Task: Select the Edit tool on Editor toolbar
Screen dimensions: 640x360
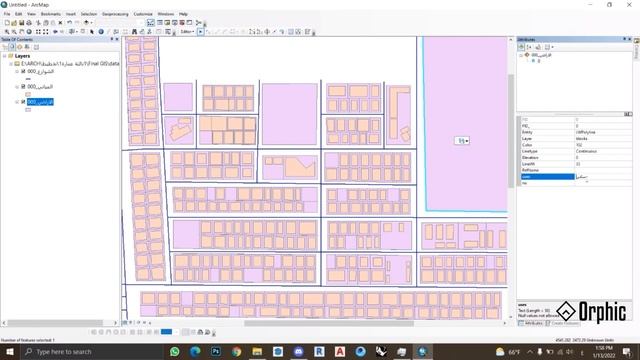Action: point(200,32)
